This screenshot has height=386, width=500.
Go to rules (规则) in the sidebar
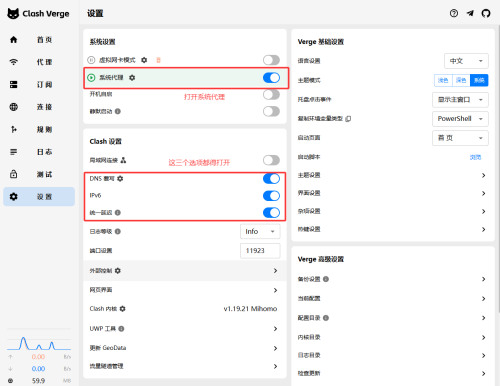(39, 129)
